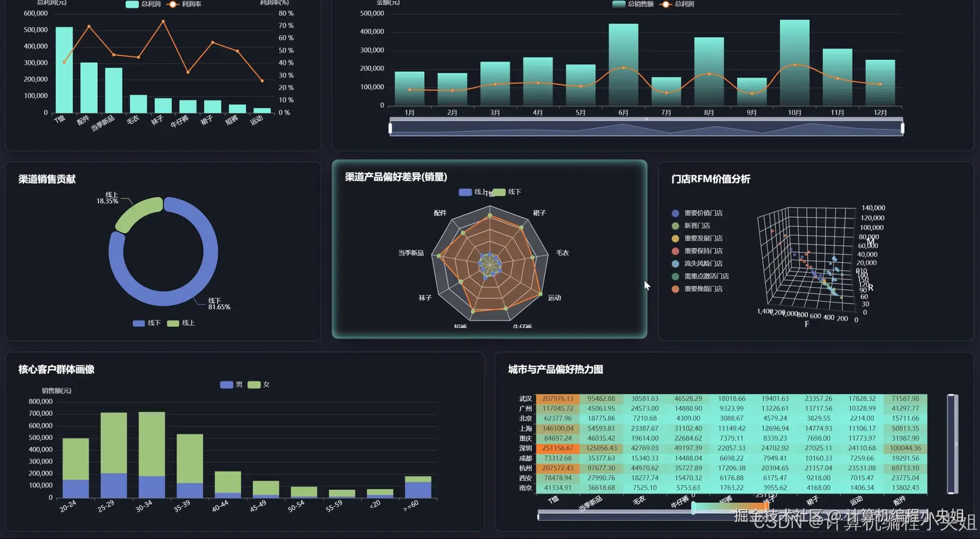
Task: Toggle 女 legend in customer portrait chart
Action: pos(258,384)
